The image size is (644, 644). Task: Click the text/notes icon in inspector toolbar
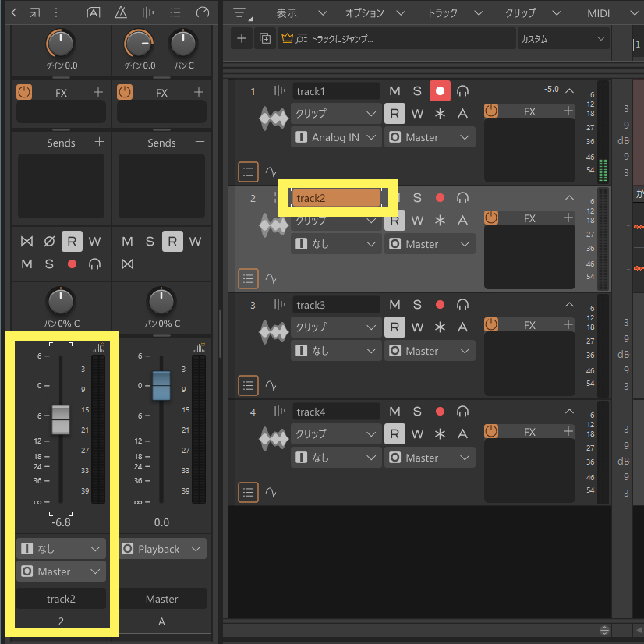point(94,12)
